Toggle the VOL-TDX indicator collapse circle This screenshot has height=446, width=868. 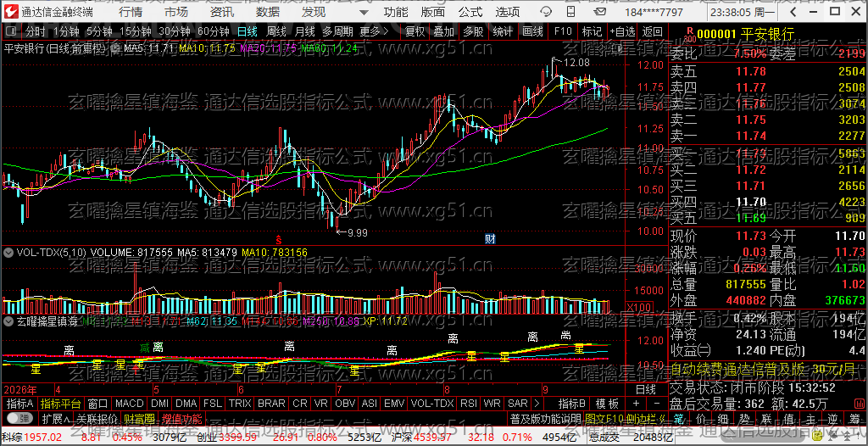[8, 252]
